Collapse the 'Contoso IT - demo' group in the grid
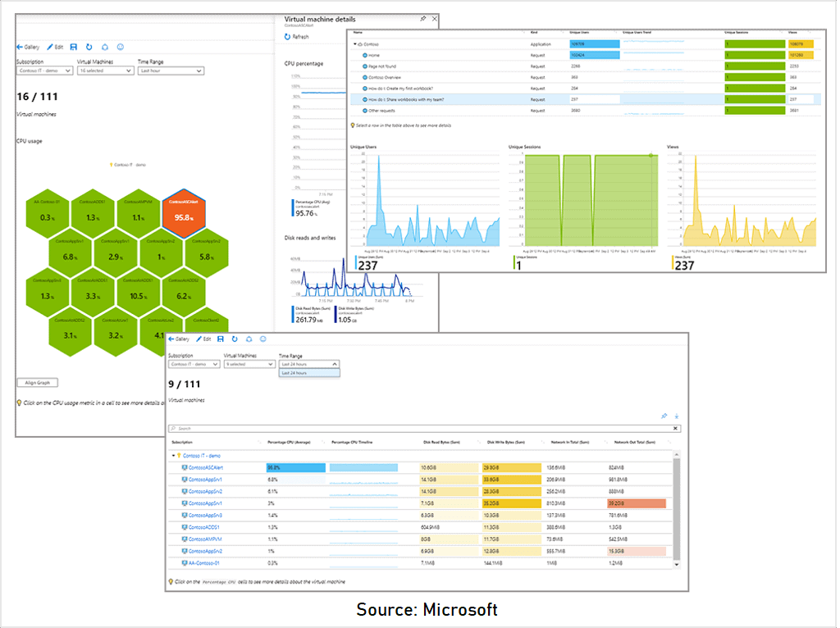This screenshot has width=840, height=628. 173,455
